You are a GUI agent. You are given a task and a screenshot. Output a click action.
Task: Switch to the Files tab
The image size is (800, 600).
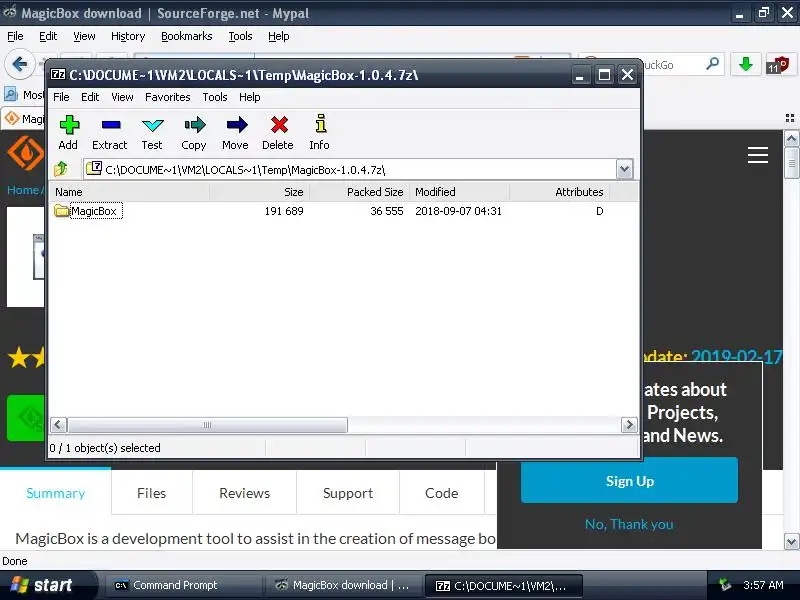(x=152, y=493)
